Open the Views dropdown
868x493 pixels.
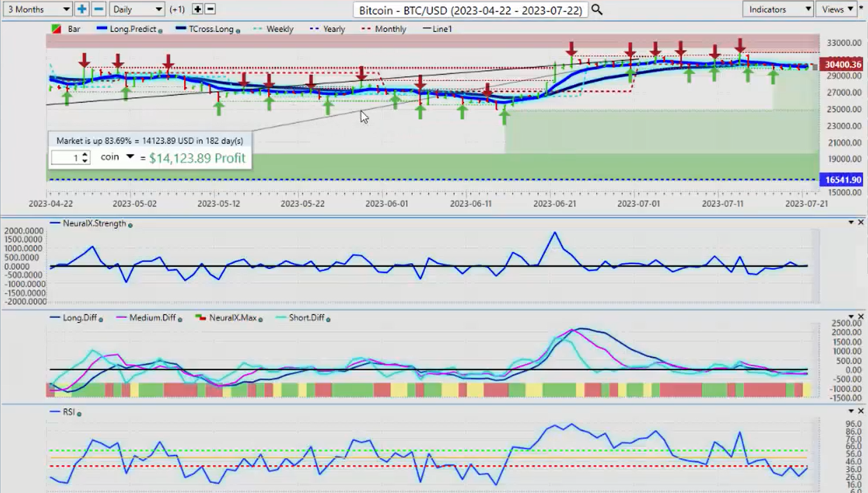[836, 9]
